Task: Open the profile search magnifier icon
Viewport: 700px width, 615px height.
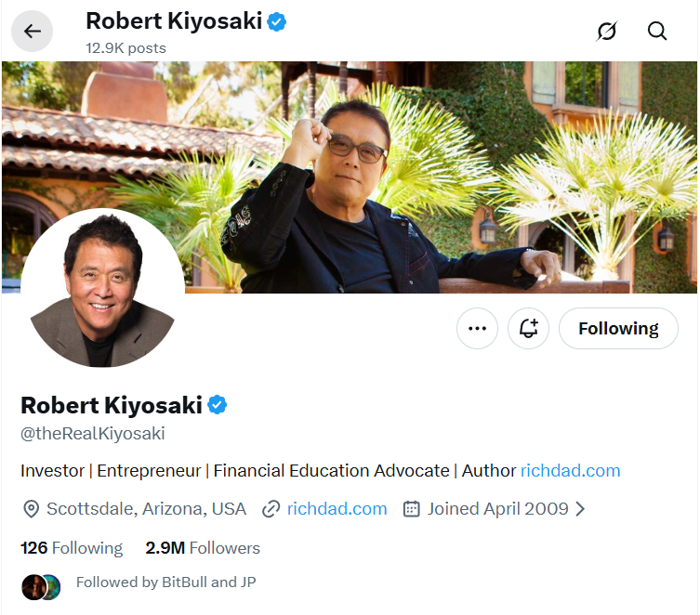Action: (x=657, y=31)
